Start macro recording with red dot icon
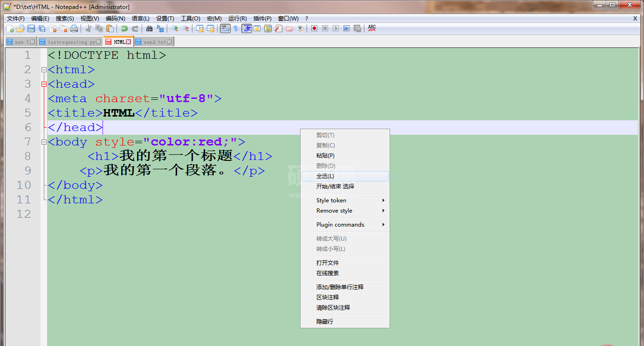The width and height of the screenshot is (644, 346). 314,28
